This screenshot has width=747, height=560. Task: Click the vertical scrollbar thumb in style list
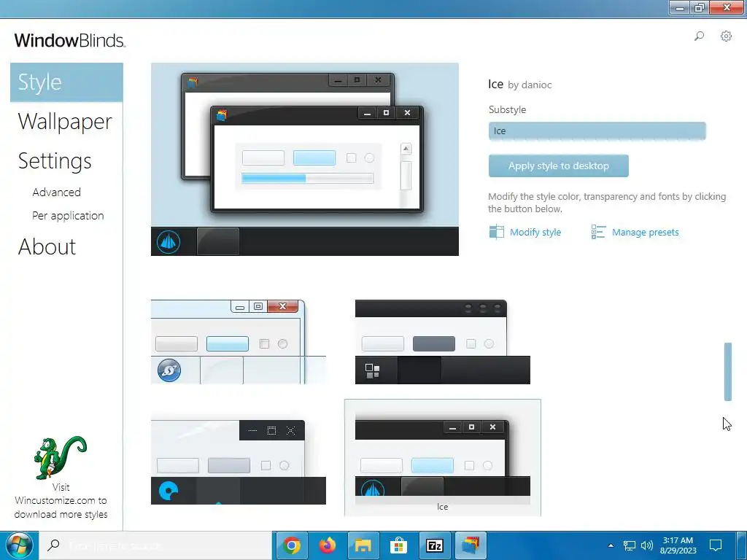tap(727, 371)
